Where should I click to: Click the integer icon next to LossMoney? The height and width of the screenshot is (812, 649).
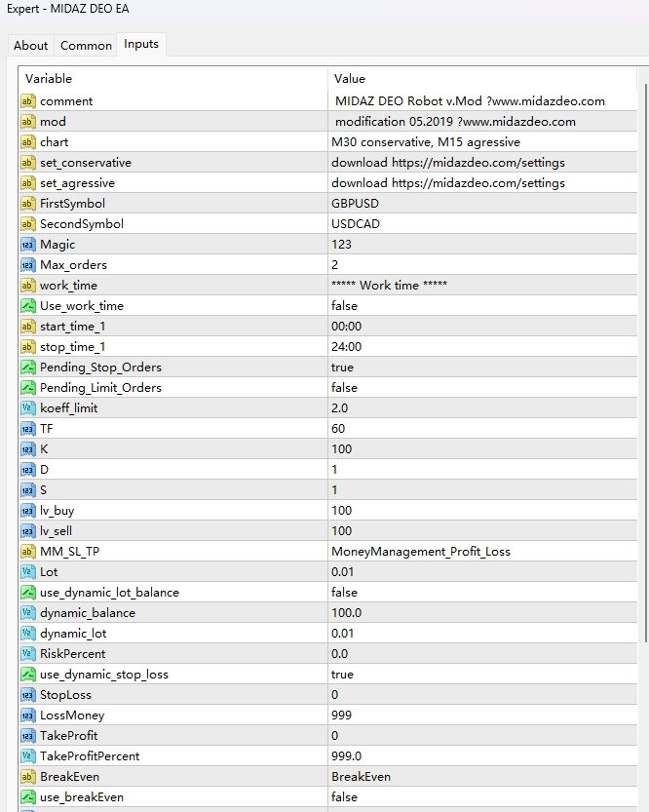coord(28,715)
